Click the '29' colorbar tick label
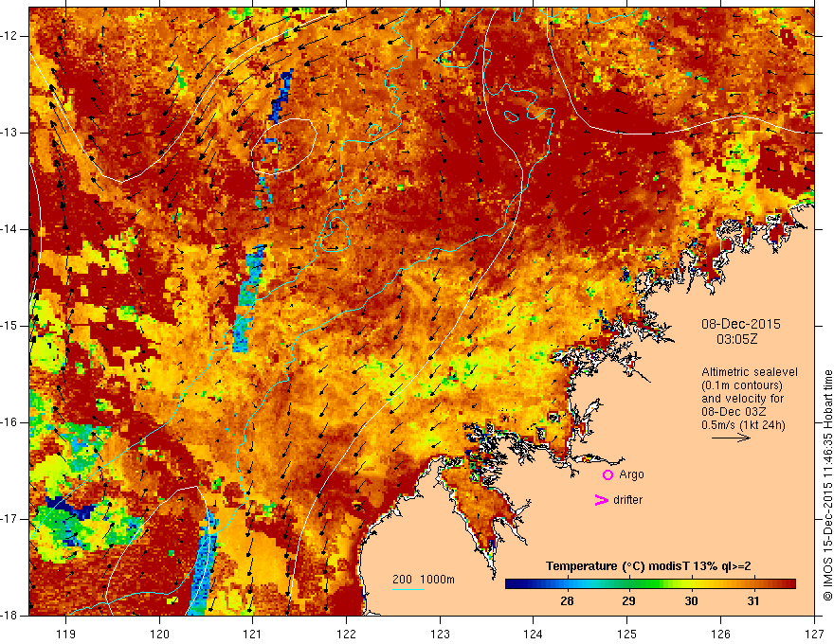Image resolution: width=834 pixels, height=644 pixels. (x=628, y=601)
